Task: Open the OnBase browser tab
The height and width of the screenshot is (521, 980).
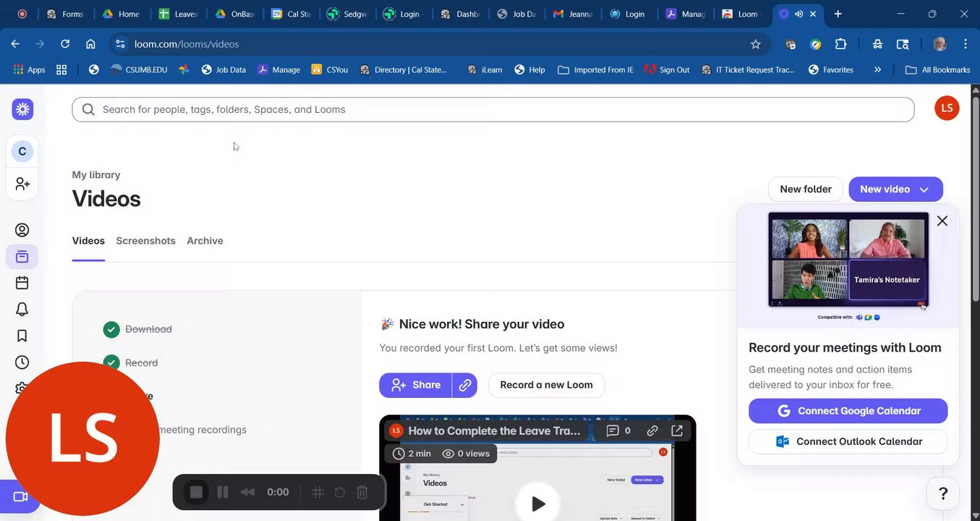Action: pos(234,14)
